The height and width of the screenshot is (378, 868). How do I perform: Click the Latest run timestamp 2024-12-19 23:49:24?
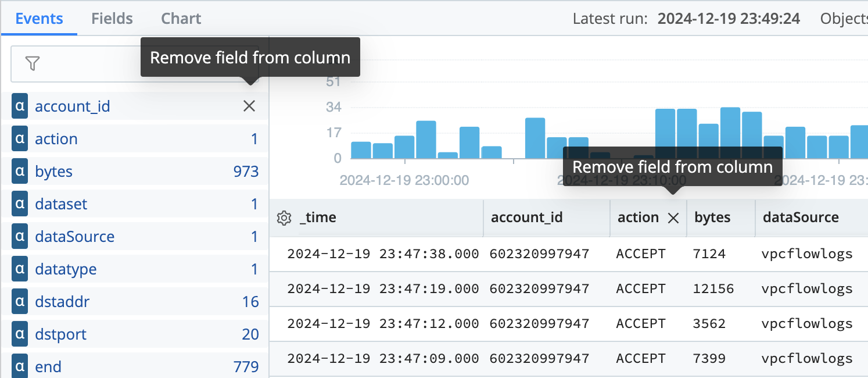tap(729, 19)
